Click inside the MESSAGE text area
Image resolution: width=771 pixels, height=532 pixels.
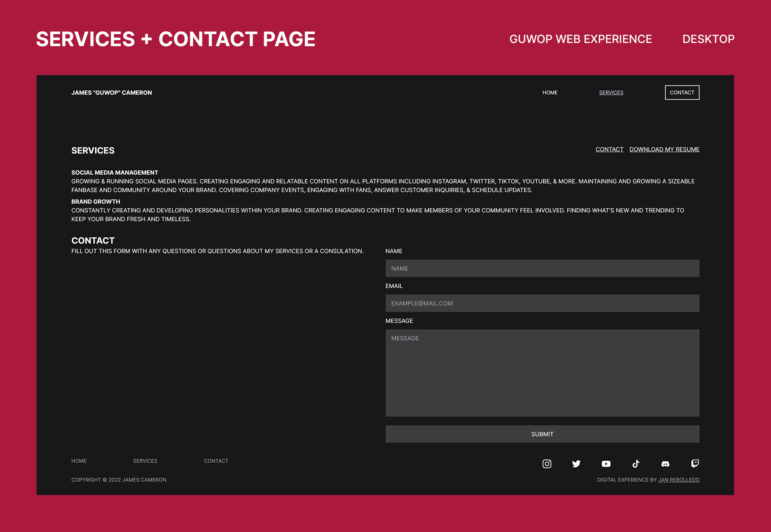coord(542,373)
